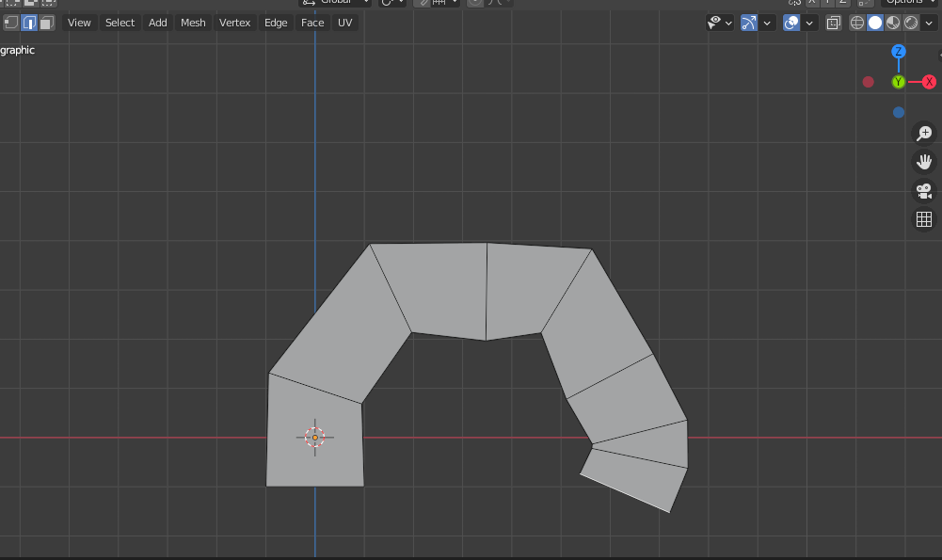Open the Edge menu
The height and width of the screenshot is (560, 942).
(x=276, y=23)
